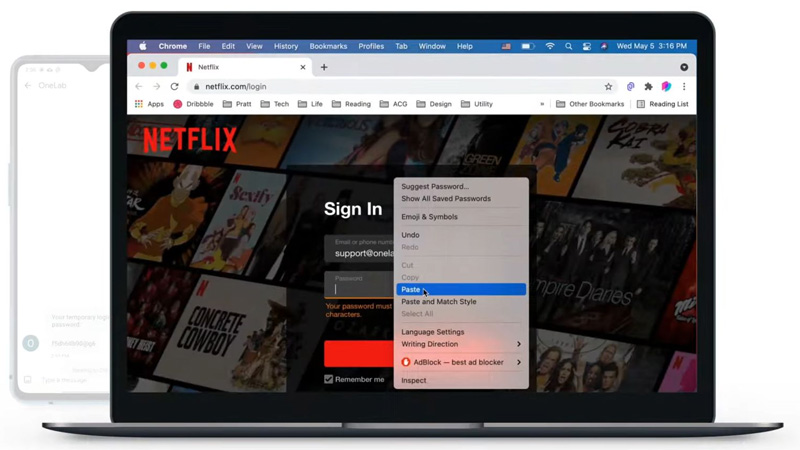
Task: Select Suggest Password in context menu
Action: [461, 187]
